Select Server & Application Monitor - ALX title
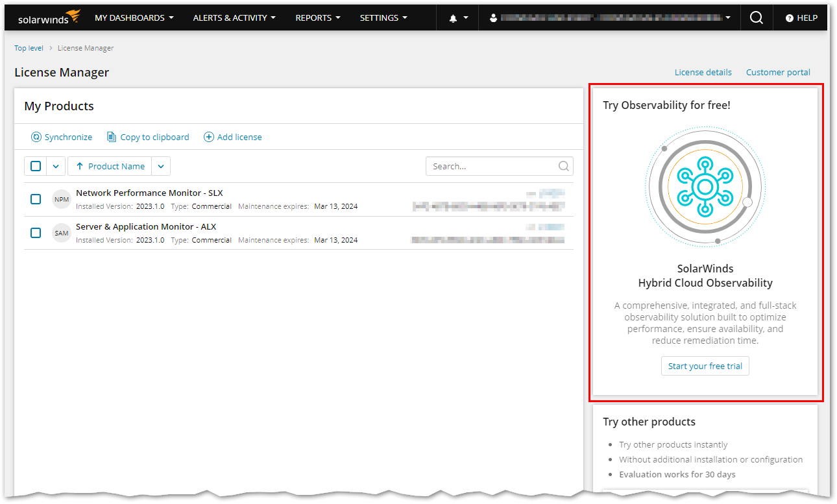837x504 pixels. point(146,226)
